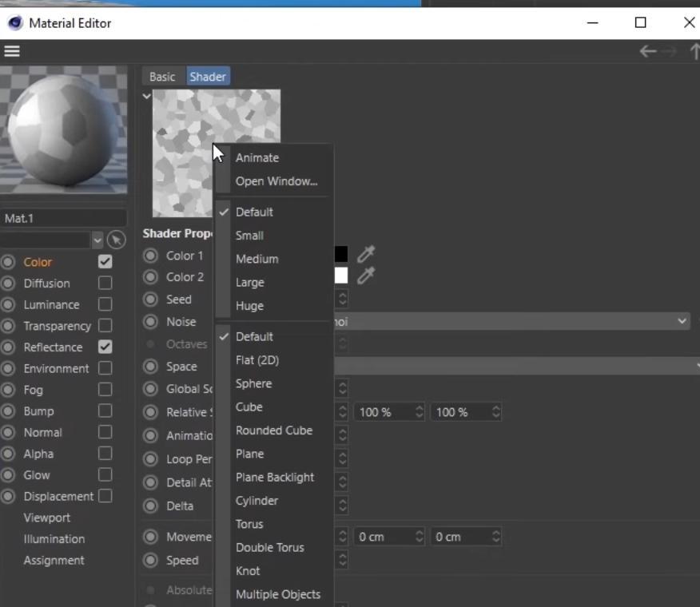Click the back arrow navigation icon
This screenshot has height=607, width=700.
(647, 51)
